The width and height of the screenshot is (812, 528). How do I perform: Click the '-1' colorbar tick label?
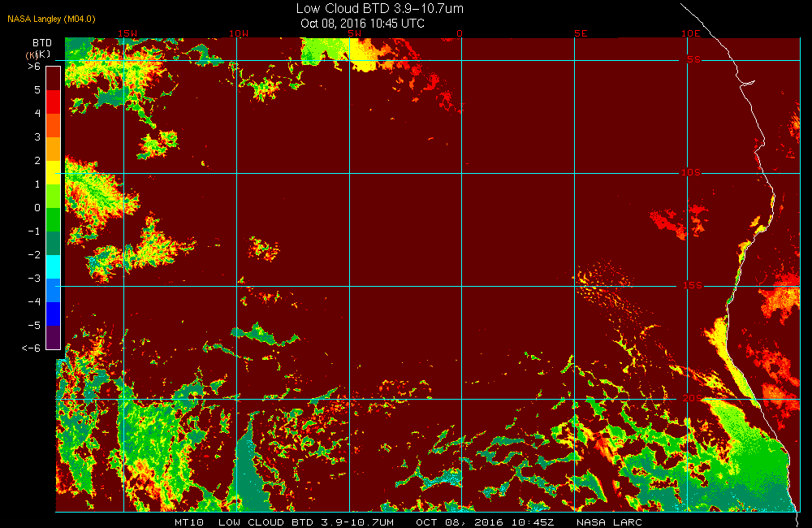[x=34, y=231]
